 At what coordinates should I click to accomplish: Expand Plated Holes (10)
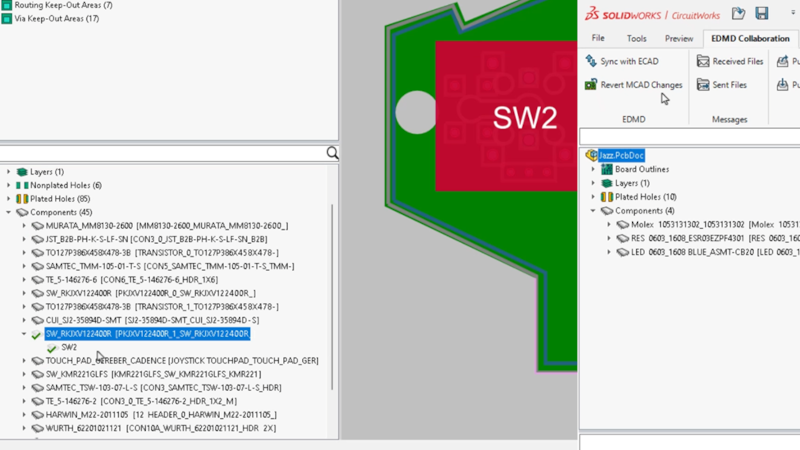point(593,196)
